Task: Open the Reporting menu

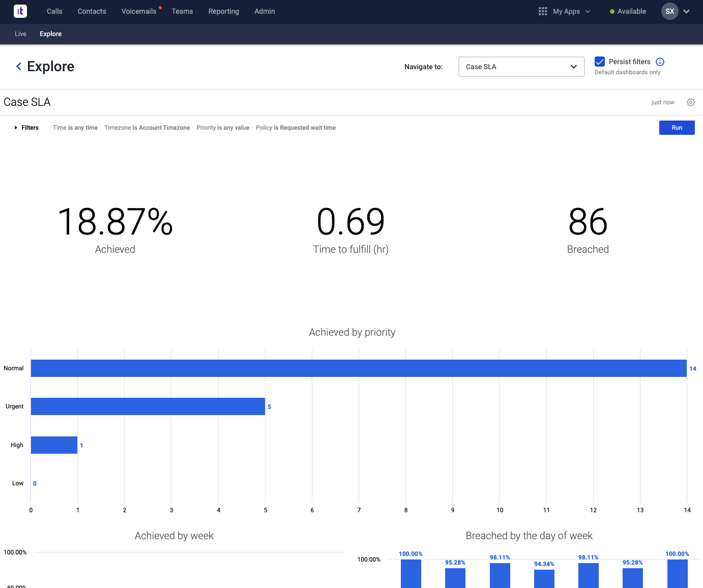Action: (x=224, y=11)
